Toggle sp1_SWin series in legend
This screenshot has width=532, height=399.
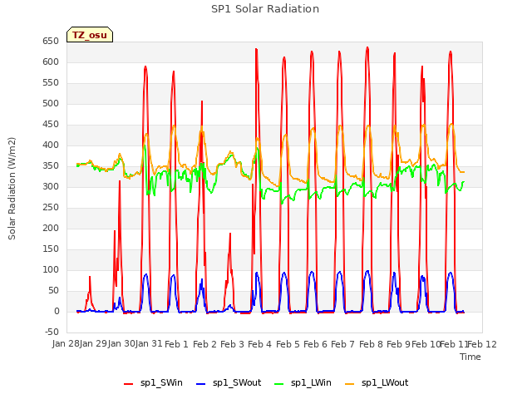[153, 383]
